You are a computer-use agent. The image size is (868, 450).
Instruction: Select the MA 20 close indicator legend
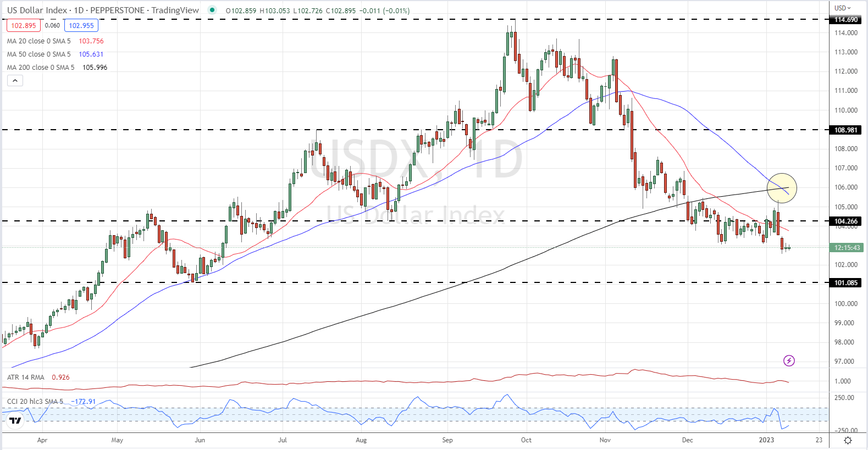point(39,41)
